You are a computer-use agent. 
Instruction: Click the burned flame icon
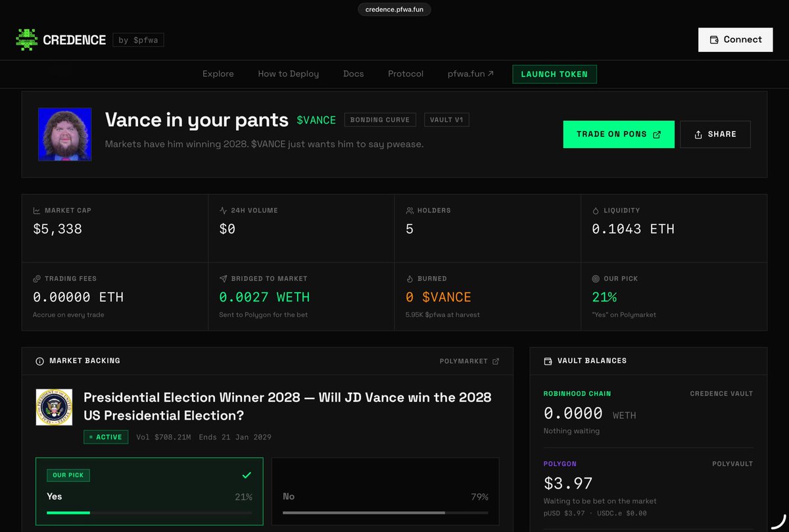410,279
